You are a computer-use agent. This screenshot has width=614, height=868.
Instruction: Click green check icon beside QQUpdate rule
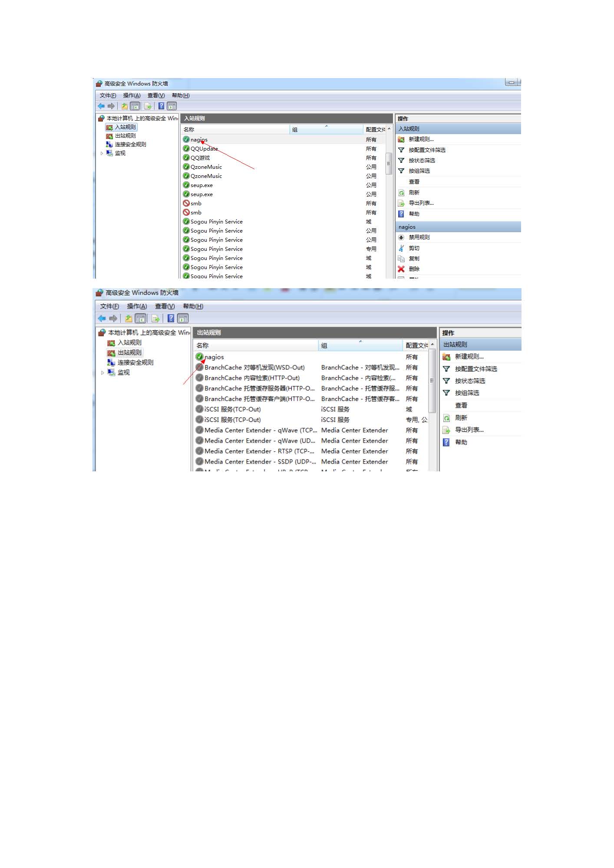click(186, 148)
